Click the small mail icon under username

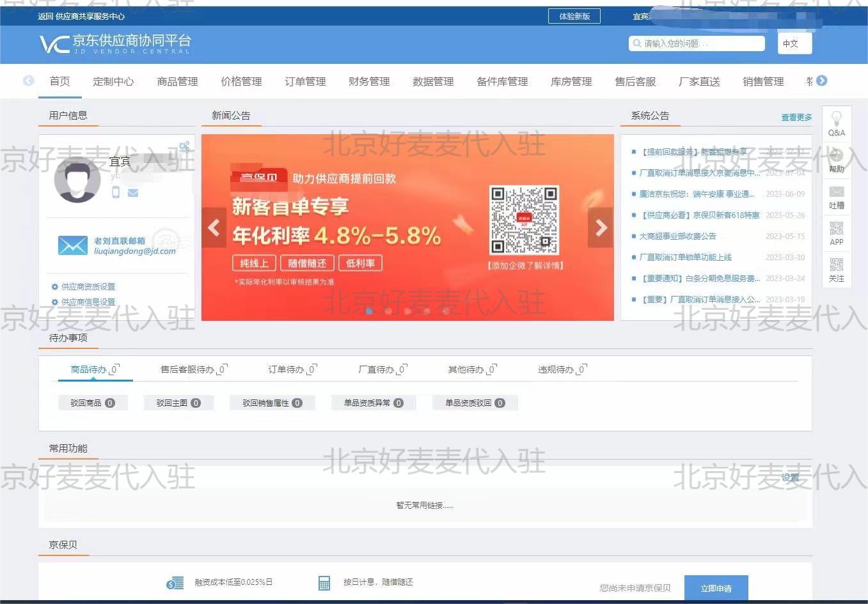[133, 192]
